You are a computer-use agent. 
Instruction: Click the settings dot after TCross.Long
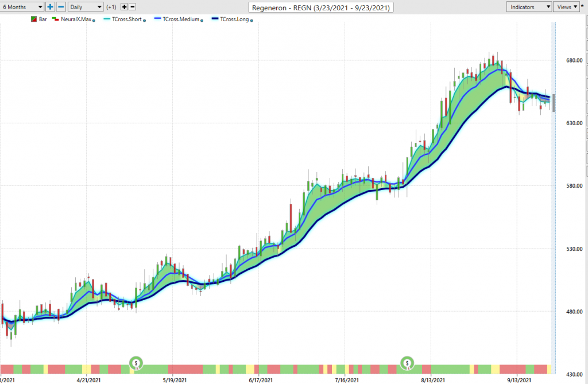[252, 21]
